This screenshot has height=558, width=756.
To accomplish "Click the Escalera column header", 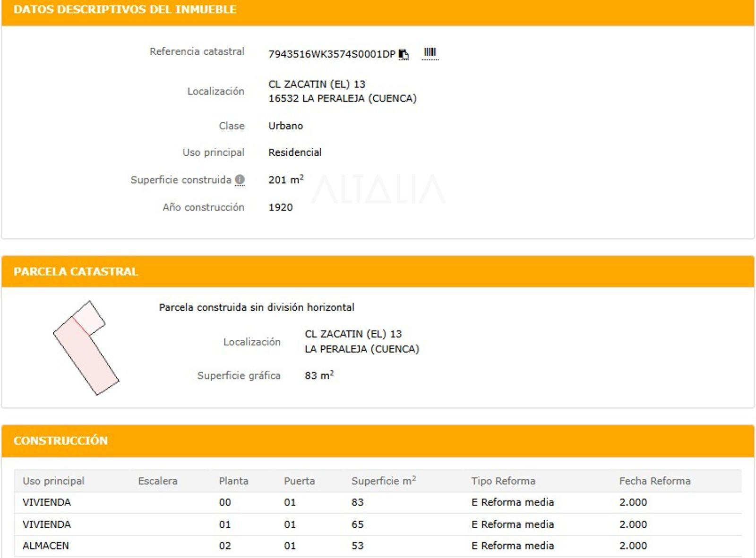I will point(158,481).
